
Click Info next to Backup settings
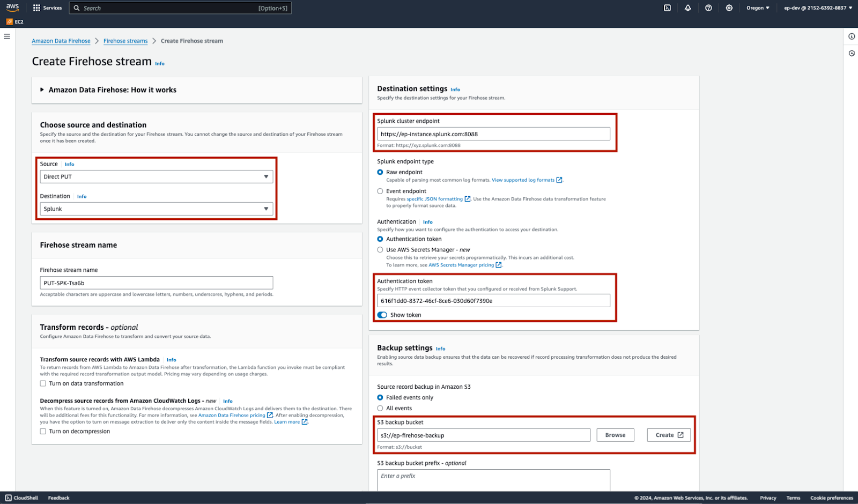(x=440, y=349)
